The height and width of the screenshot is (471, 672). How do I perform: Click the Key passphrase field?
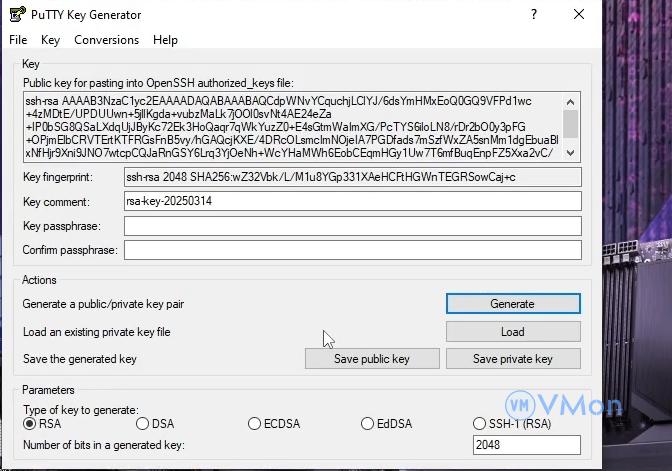(x=352, y=226)
